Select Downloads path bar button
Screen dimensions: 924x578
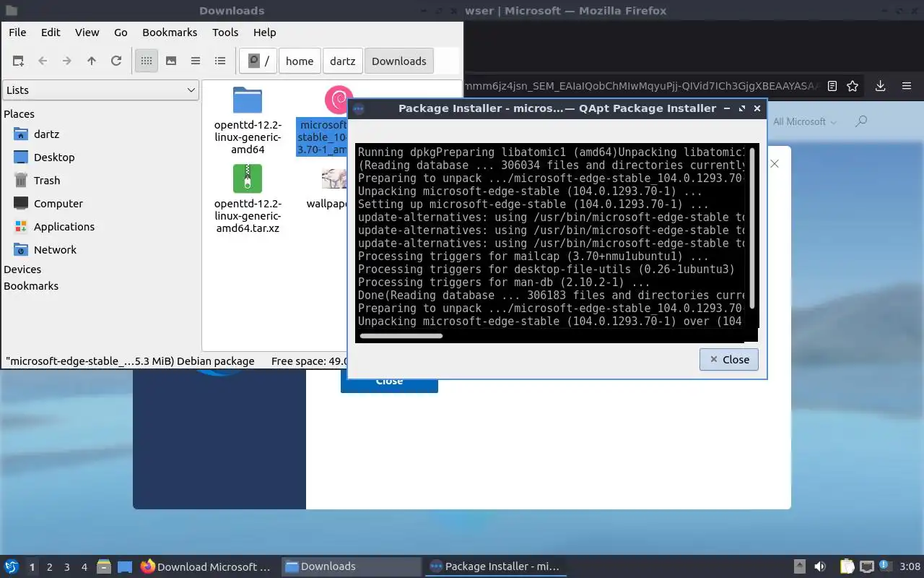click(399, 61)
